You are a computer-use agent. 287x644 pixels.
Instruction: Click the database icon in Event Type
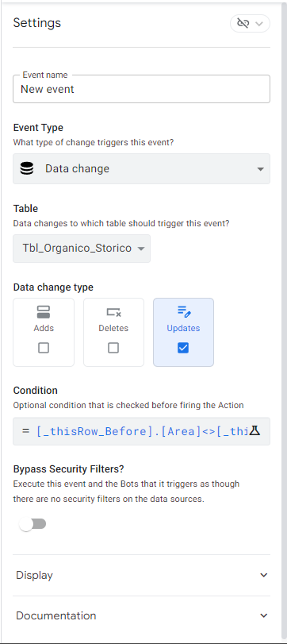27,169
